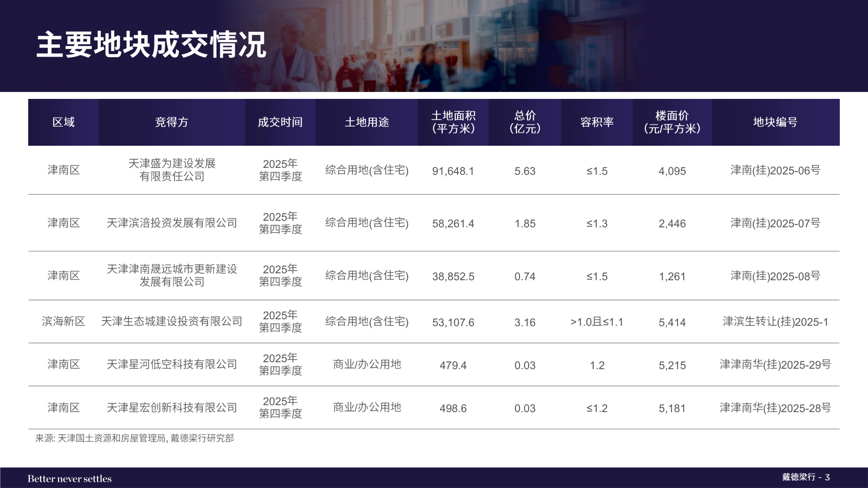This screenshot has width=868, height=488.
Task: Select the 成交时间 column header
Action: pos(280,122)
